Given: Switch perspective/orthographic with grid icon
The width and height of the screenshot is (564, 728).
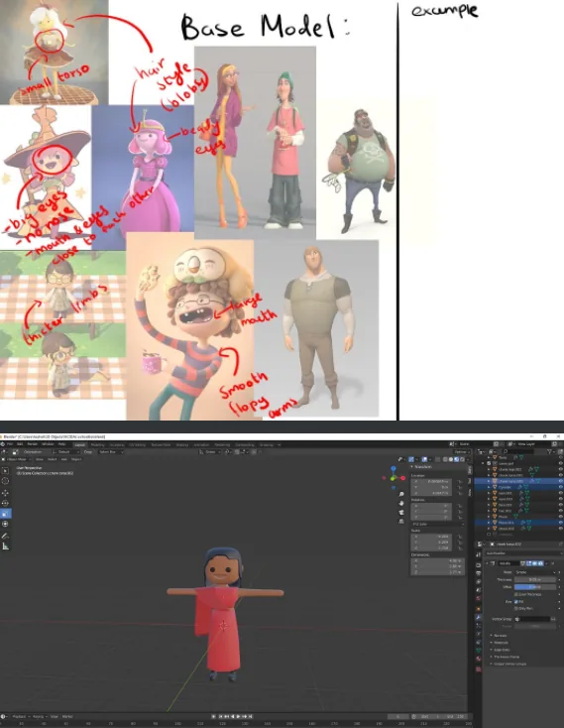Looking at the screenshot, I should tap(401, 521).
